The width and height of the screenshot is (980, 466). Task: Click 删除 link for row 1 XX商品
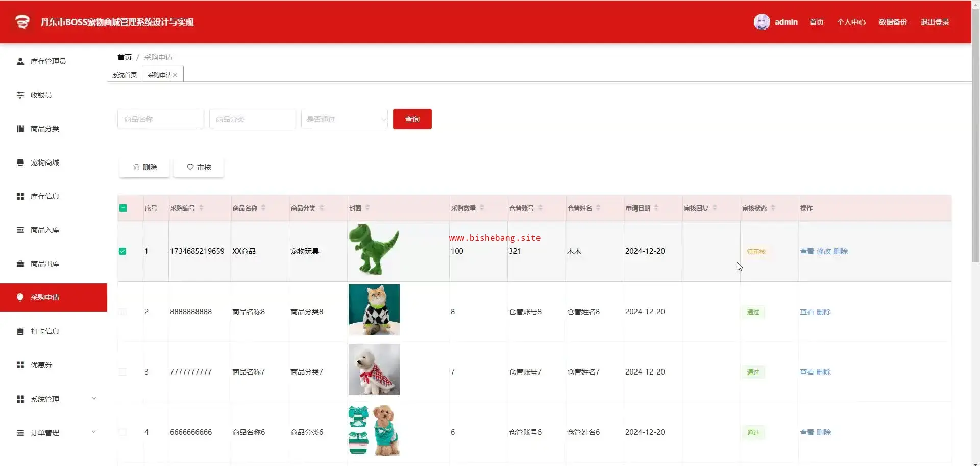tap(841, 251)
